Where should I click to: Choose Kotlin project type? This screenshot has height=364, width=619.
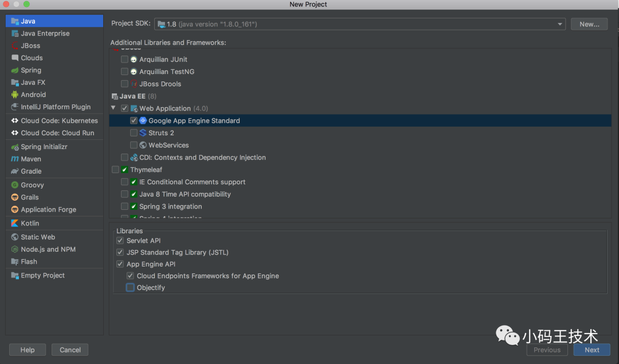coord(54,223)
